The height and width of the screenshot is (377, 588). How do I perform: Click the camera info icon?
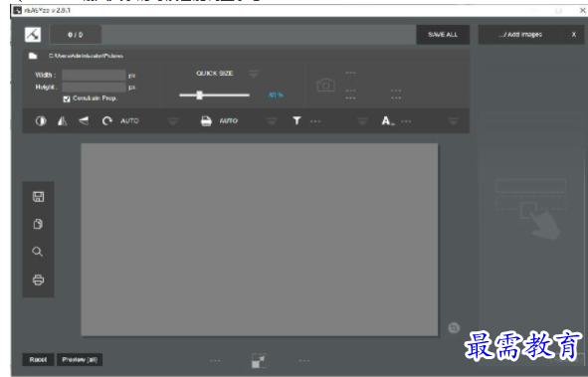click(x=325, y=86)
